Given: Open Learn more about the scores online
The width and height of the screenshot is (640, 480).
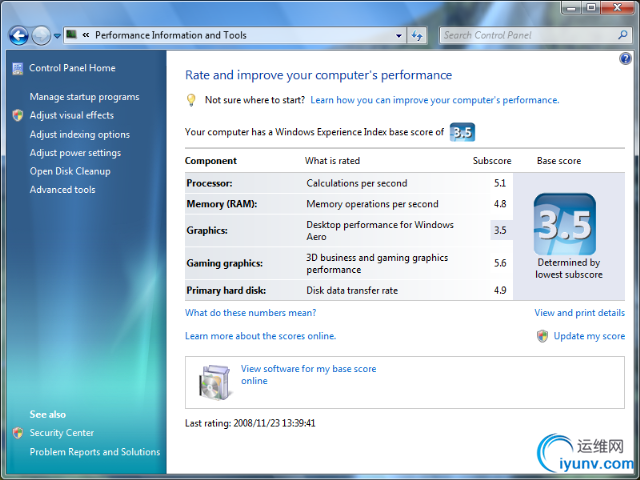Looking at the screenshot, I should coord(260,336).
